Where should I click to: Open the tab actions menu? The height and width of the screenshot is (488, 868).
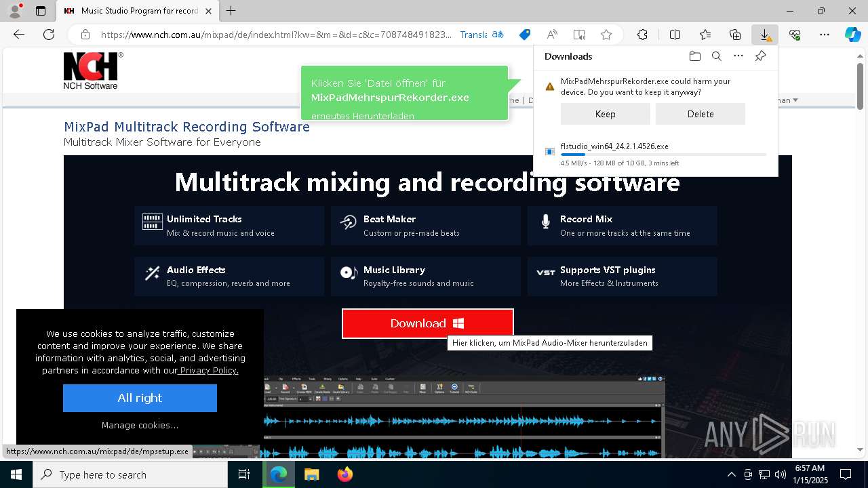tap(41, 11)
